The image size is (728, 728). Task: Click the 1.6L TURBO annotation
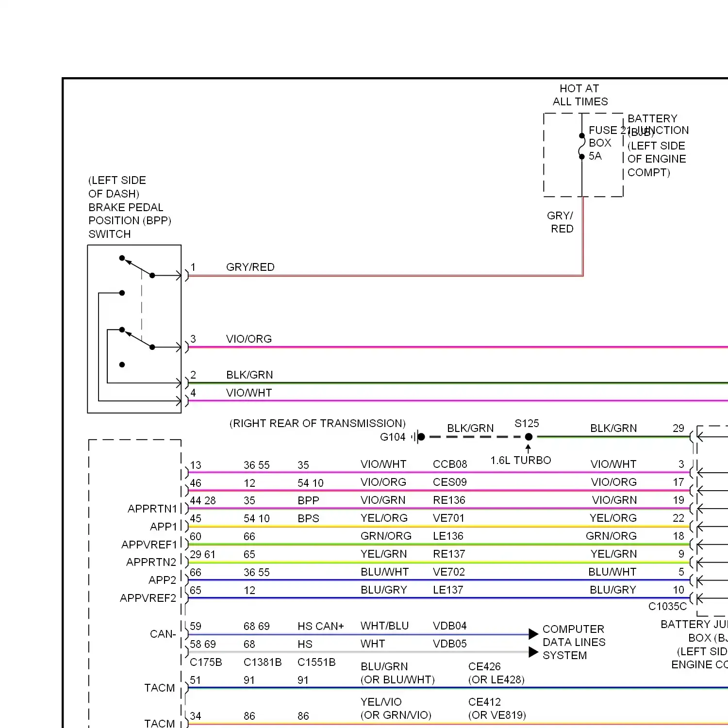coord(521,460)
